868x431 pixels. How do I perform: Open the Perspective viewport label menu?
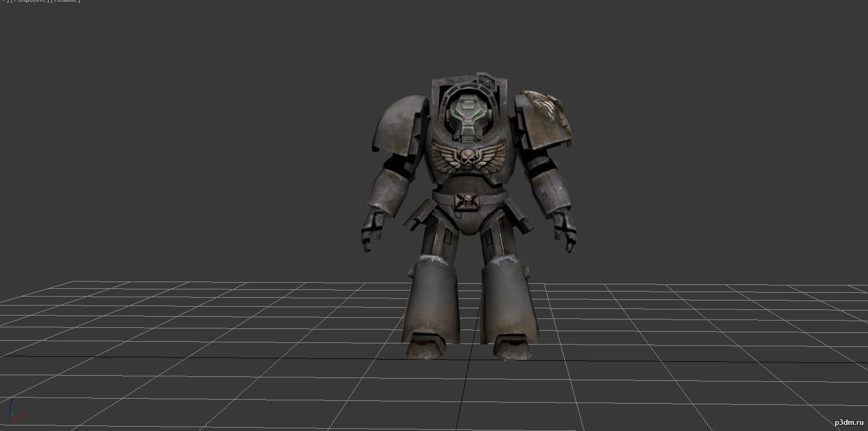28,1
